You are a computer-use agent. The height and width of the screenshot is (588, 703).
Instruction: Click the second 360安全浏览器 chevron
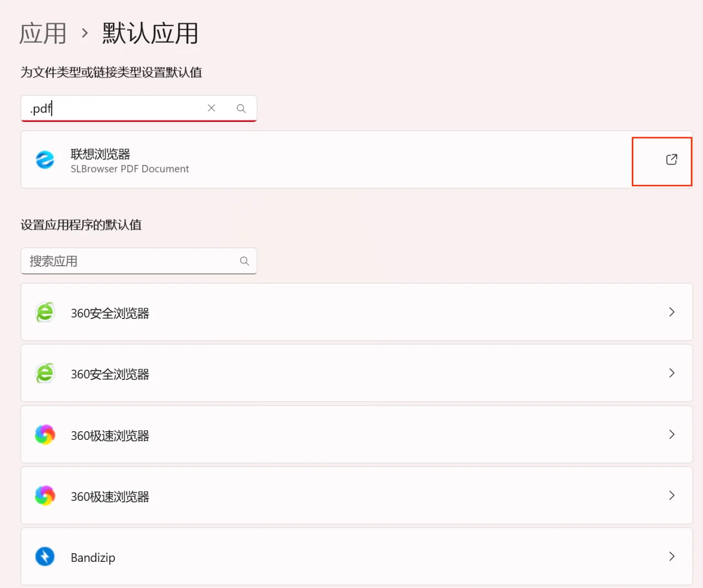(x=671, y=373)
